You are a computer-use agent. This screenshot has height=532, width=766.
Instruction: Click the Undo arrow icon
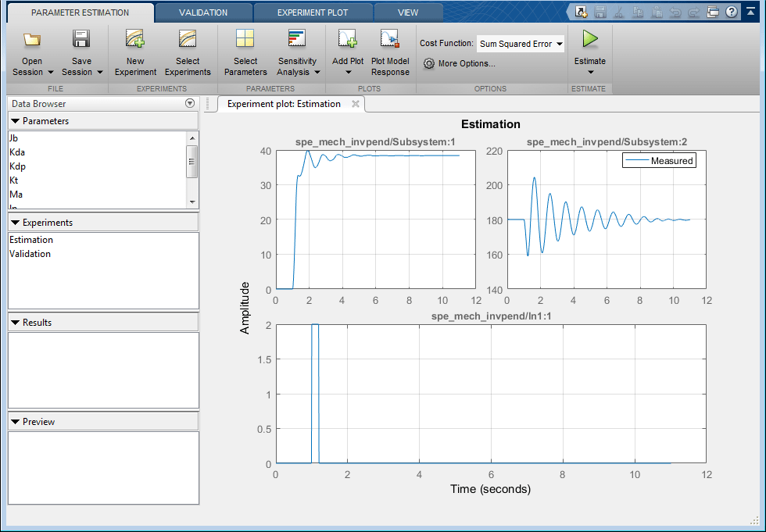coord(675,12)
